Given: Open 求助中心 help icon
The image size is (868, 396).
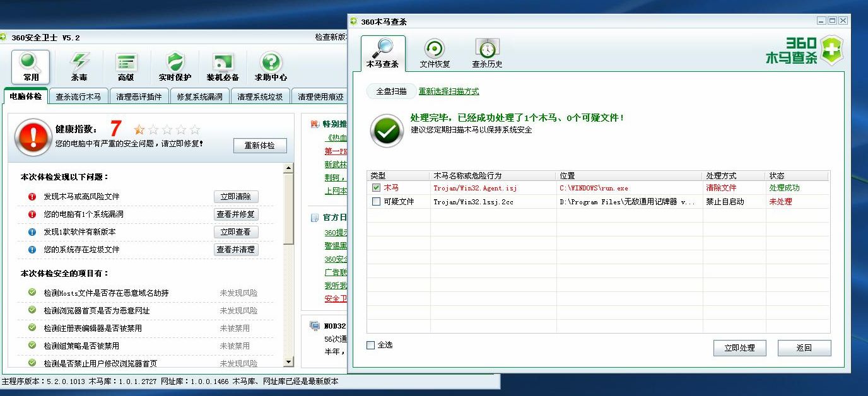Looking at the screenshot, I should click(271, 67).
